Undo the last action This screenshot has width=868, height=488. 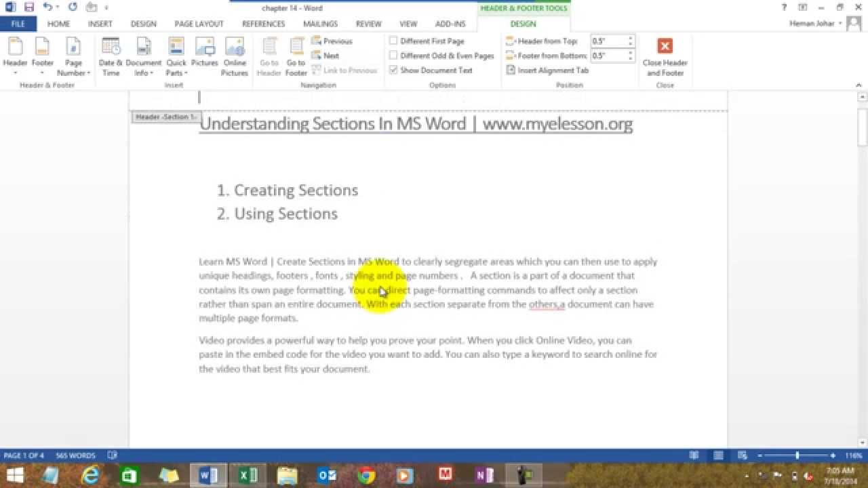pyautogui.click(x=47, y=7)
